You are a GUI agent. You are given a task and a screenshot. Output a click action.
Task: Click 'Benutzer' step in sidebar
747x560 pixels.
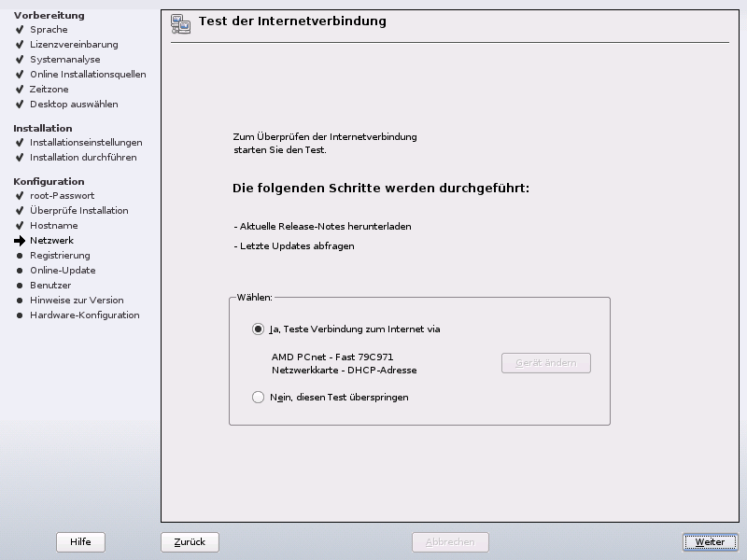(x=50, y=286)
